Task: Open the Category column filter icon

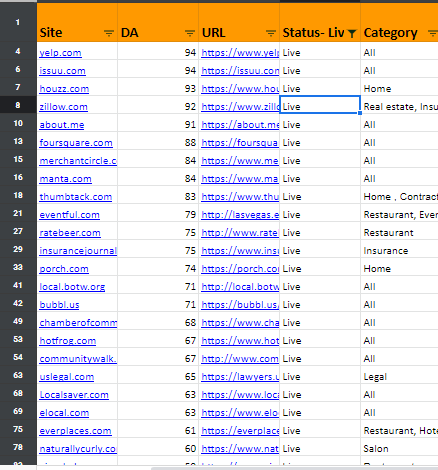Action: [432, 33]
